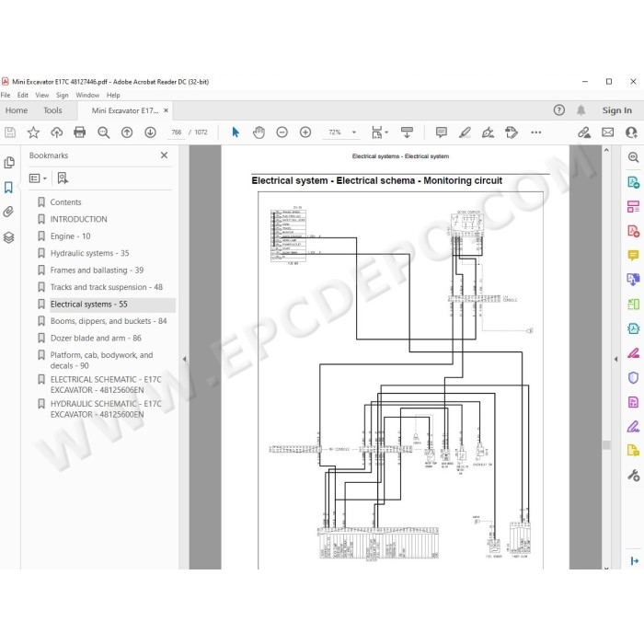Open the Contents bookmark
Image resolution: width=644 pixels, height=644 pixels.
tap(65, 202)
